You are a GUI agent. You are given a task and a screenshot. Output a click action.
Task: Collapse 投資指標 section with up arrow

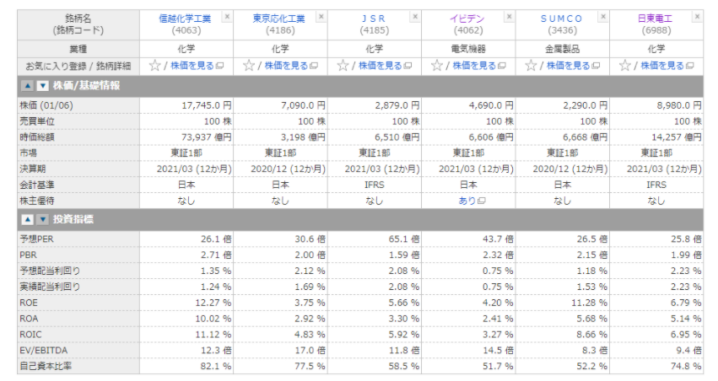[x=27, y=220]
